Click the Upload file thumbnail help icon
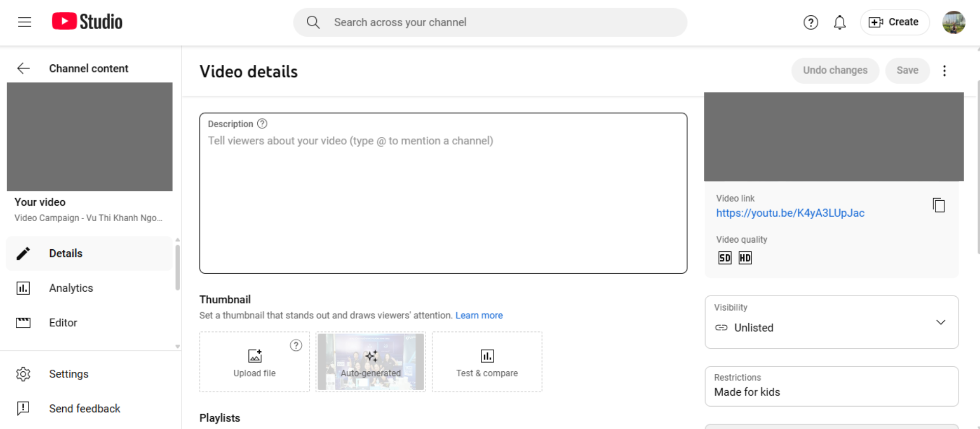 click(296, 345)
